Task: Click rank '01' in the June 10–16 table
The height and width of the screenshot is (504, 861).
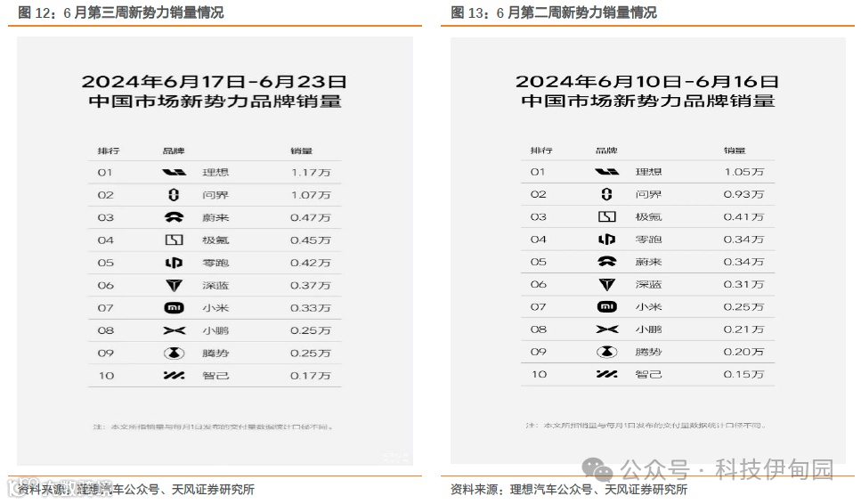Action: (x=538, y=172)
